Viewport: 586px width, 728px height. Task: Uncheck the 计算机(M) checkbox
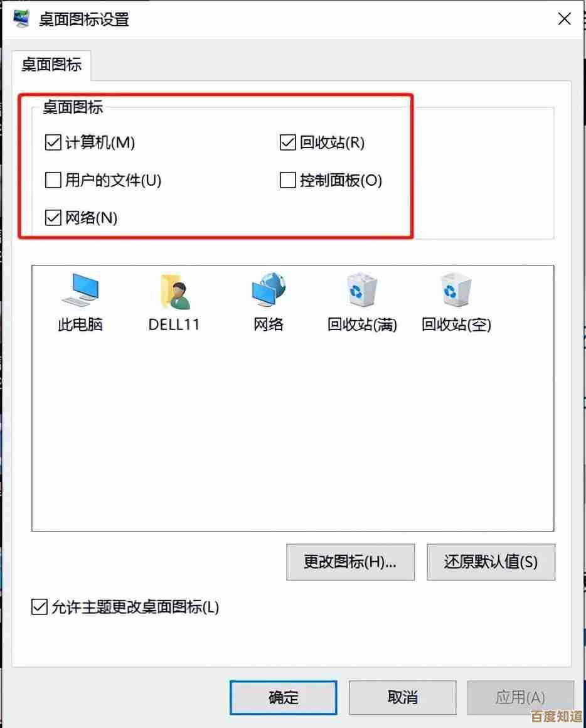pos(53,142)
